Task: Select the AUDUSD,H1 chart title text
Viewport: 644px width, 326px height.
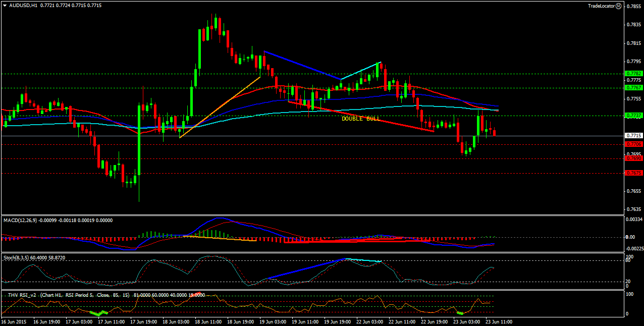Action: 23,6
